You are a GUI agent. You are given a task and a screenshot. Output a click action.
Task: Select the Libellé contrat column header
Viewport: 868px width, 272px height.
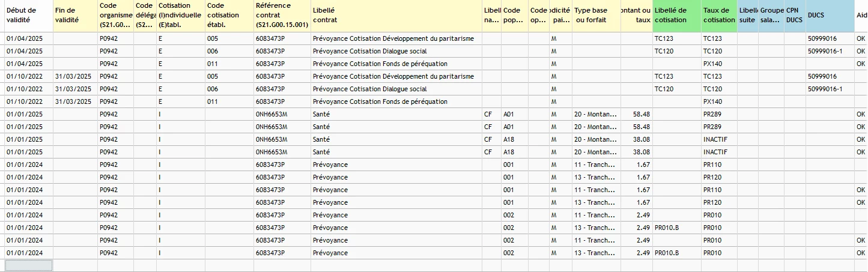tap(395, 16)
